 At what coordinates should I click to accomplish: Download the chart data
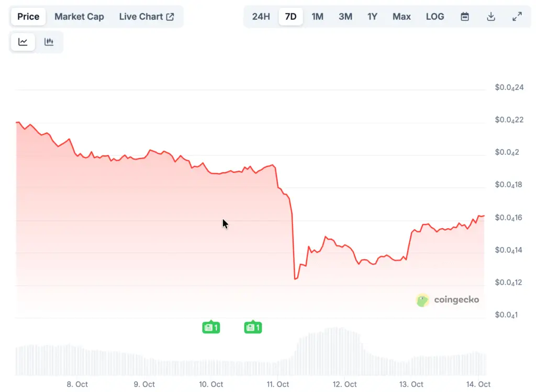[x=491, y=16]
